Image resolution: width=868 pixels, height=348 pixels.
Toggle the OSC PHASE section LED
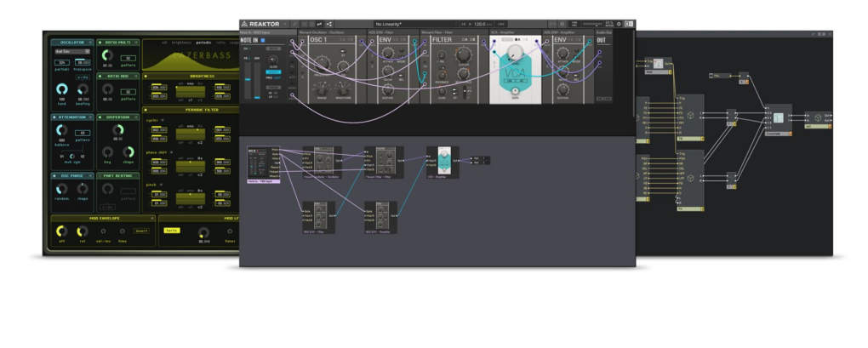(x=54, y=176)
